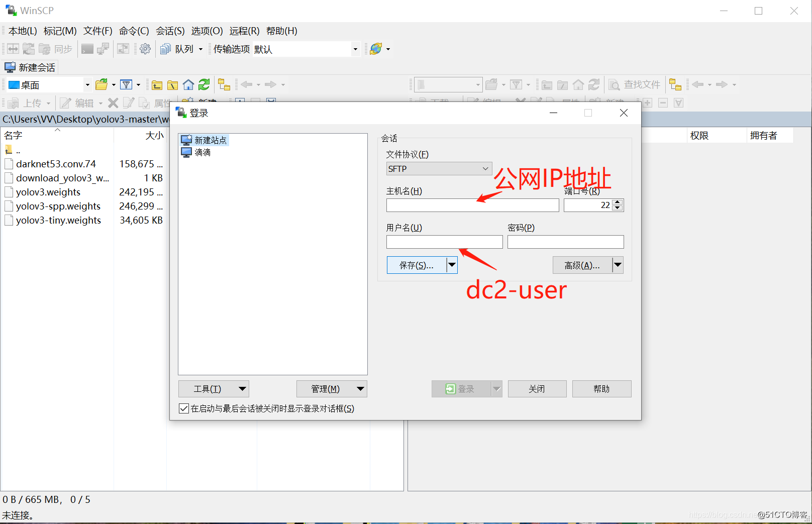This screenshot has width=812, height=524.
Task: Open the 队列 queue dropdown arrow
Action: tap(200, 49)
